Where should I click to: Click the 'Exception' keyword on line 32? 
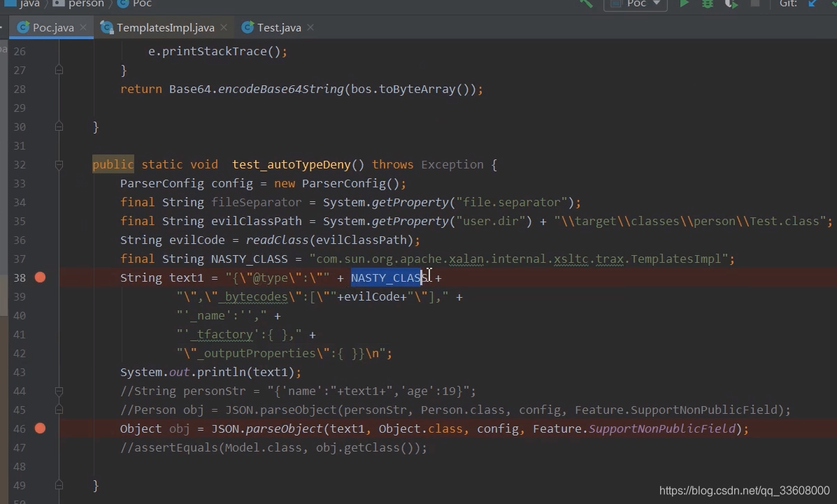(452, 164)
